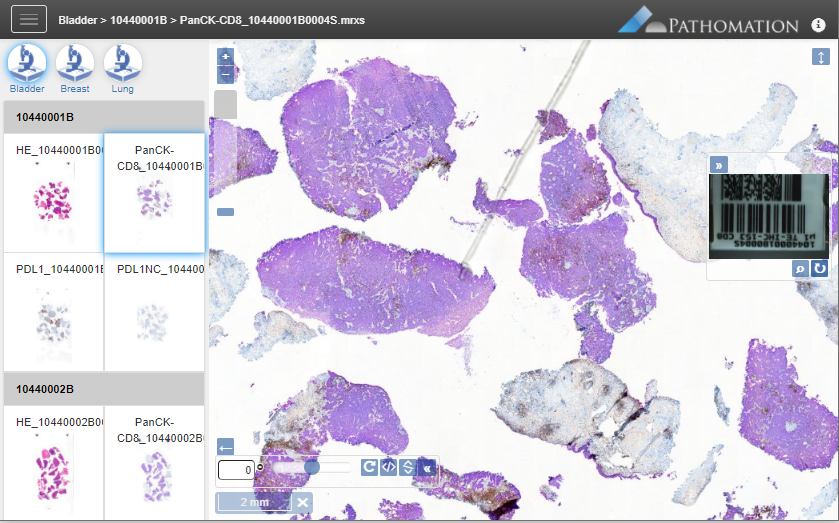This screenshot has height=523, width=839.
Task: Click the left arrow back button
Action: (x=225, y=447)
